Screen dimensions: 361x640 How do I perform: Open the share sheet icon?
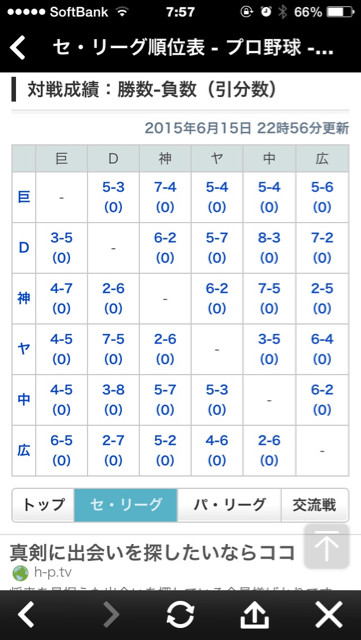(x=255, y=614)
